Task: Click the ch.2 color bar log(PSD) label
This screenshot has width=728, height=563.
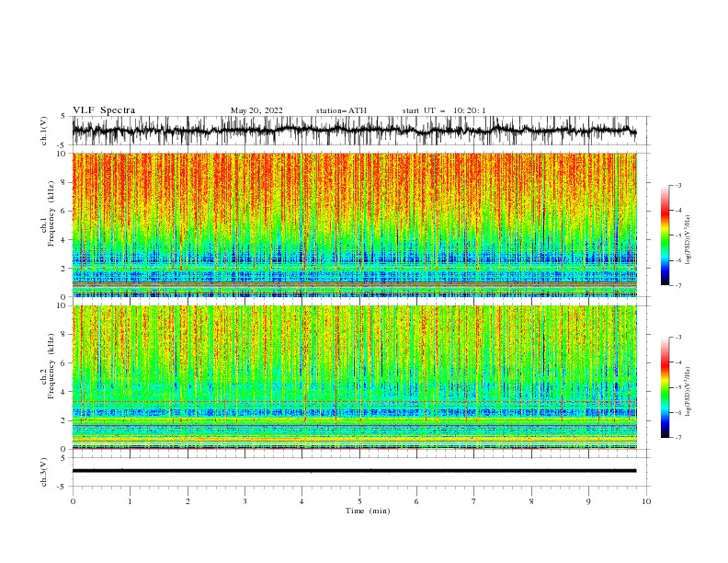Action: point(688,392)
